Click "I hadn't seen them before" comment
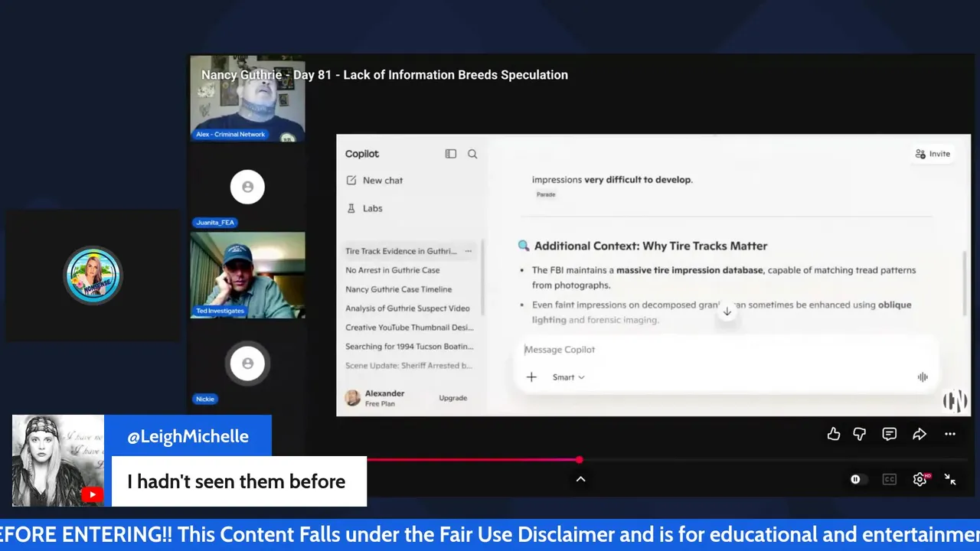This screenshot has width=980, height=551. (x=237, y=481)
